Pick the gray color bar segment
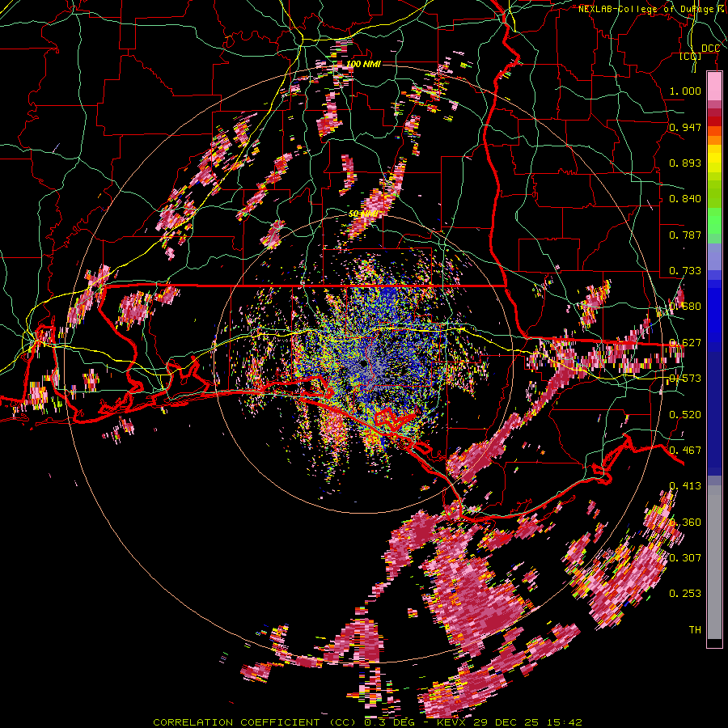 (714, 562)
